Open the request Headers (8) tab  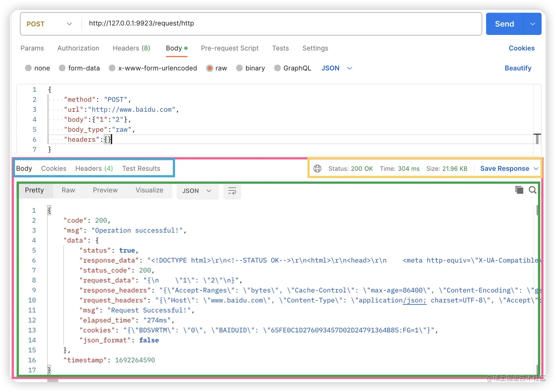(x=131, y=48)
